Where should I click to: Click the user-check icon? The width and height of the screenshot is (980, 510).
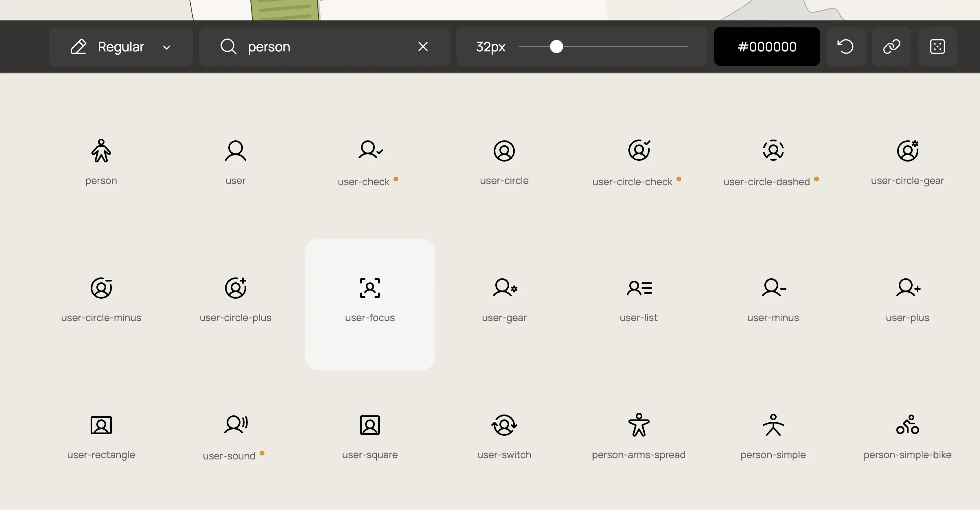click(370, 150)
